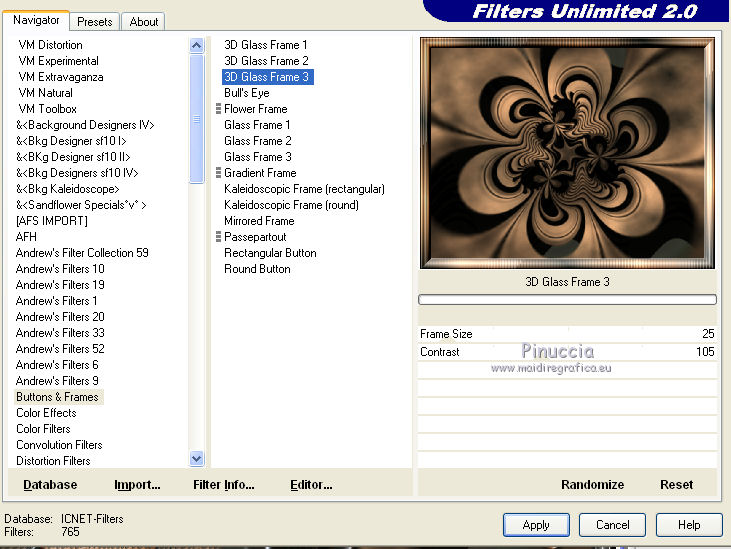Choose the Glass Frame 1 filter
Screen dimensions: 731x549
pos(257,125)
